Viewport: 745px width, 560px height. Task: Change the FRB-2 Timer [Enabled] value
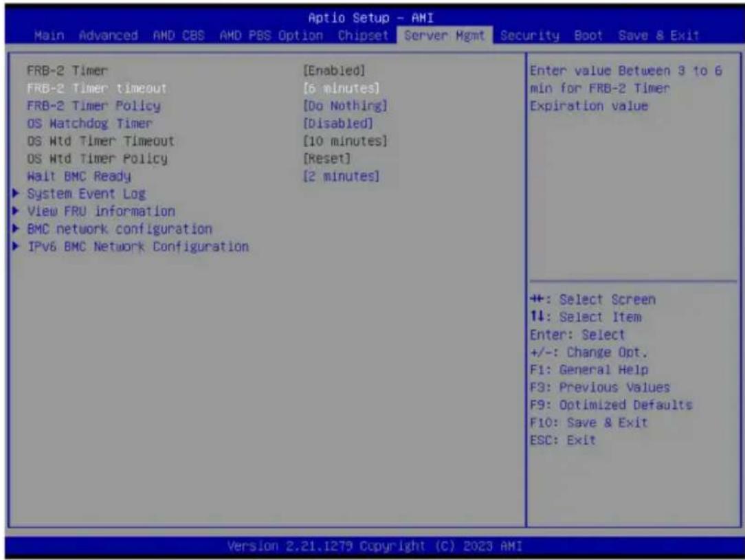335,71
